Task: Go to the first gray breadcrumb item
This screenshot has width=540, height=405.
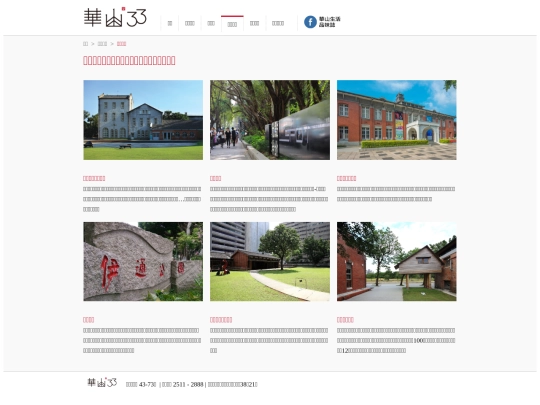Action: point(85,44)
